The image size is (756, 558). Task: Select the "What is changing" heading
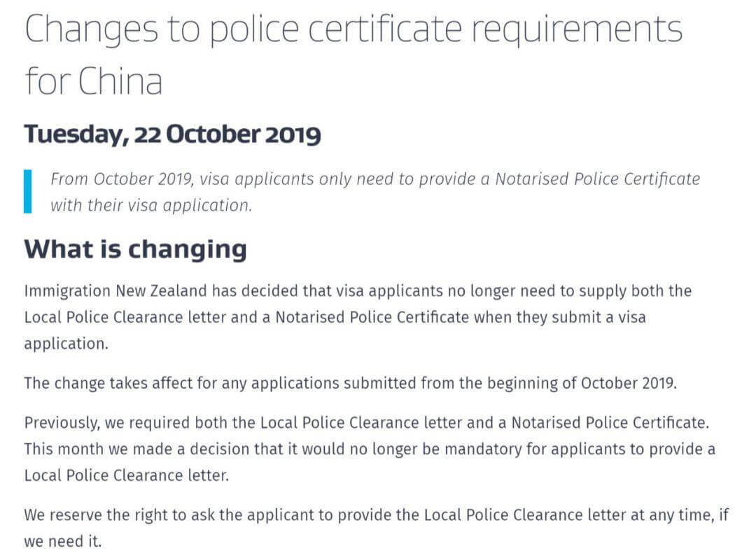(135, 249)
